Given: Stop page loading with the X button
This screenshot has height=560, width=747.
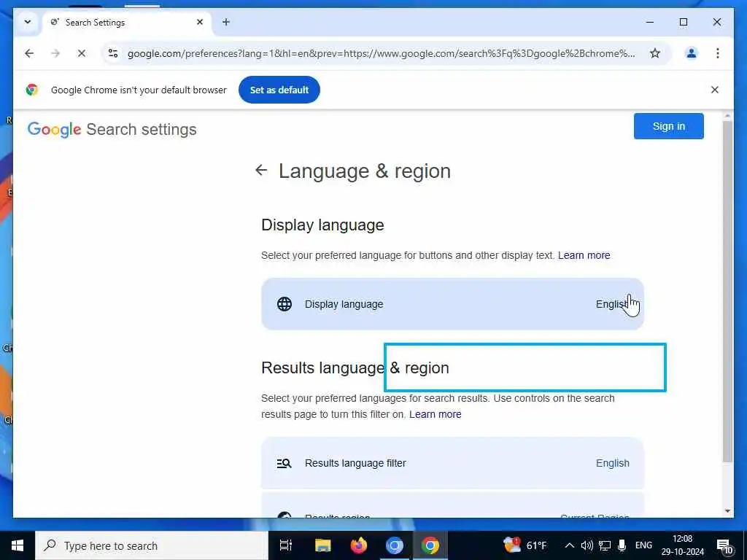Looking at the screenshot, I should point(82,53).
